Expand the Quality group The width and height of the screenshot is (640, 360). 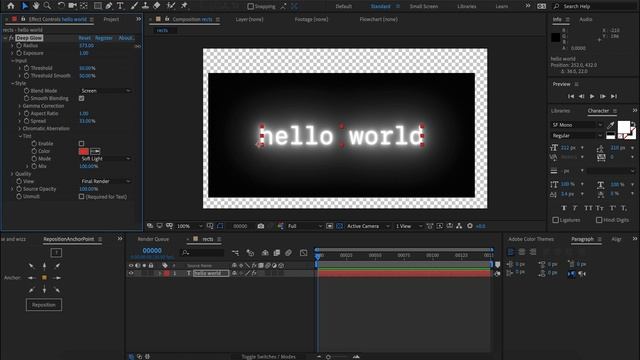pyautogui.click(x=12, y=174)
